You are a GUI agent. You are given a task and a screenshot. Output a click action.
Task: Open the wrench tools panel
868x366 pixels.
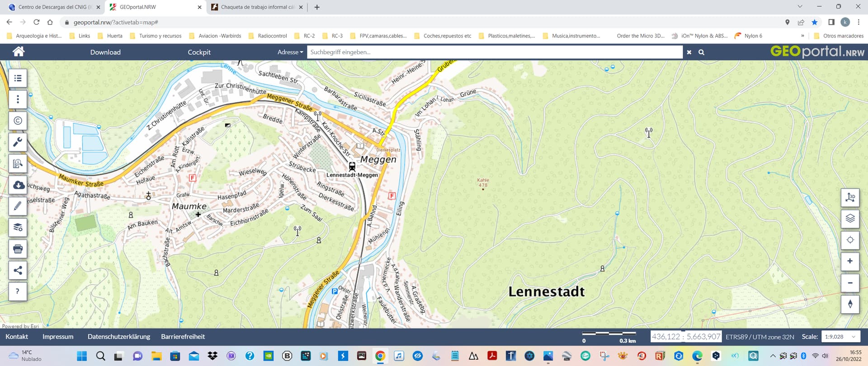pos(18,142)
